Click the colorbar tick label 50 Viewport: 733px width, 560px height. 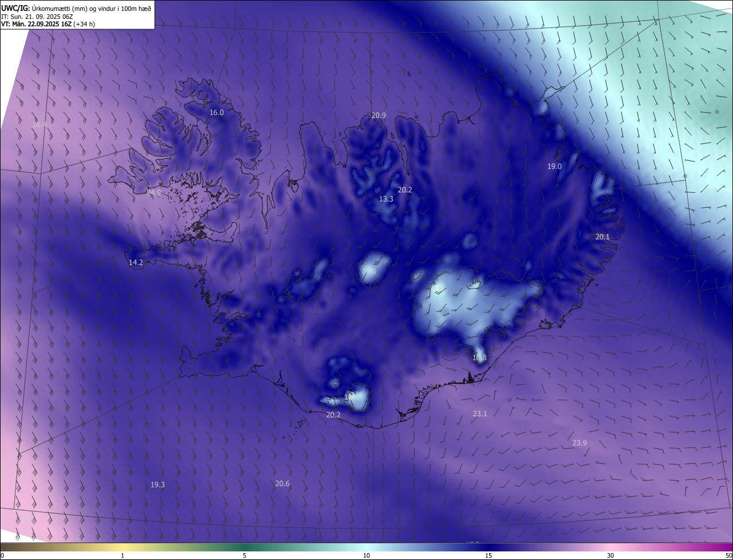tap(728, 556)
